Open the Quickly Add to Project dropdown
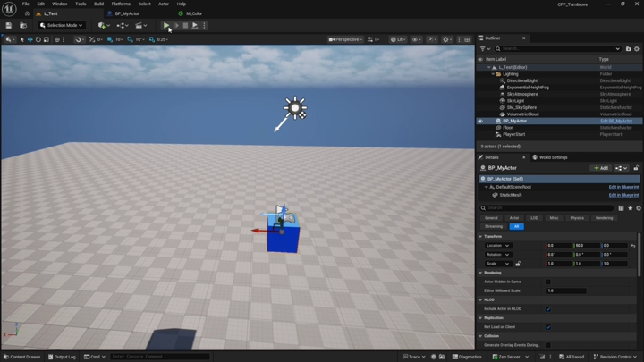The height and width of the screenshot is (362, 644). [104, 25]
